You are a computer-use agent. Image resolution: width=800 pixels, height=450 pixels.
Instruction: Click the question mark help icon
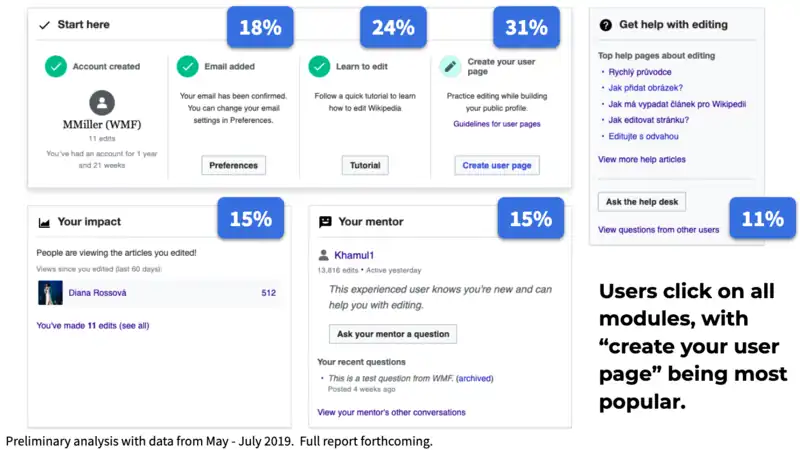(606, 24)
